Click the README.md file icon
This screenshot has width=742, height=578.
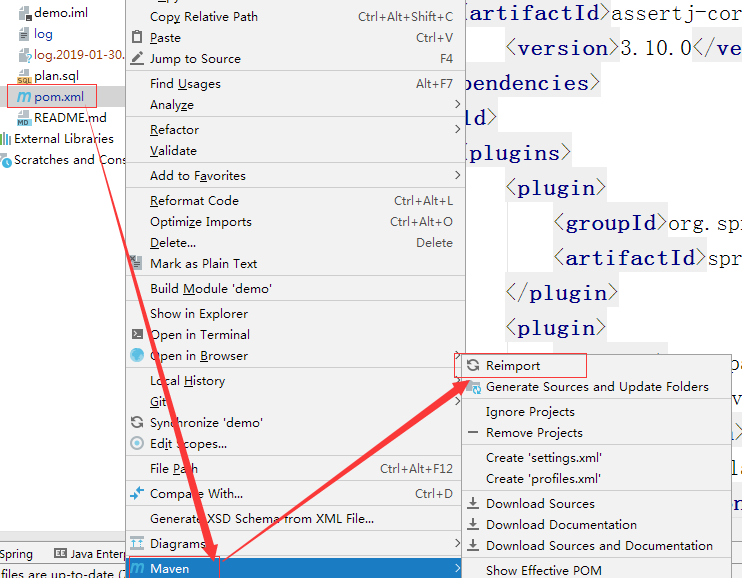pyautogui.click(x=24, y=118)
